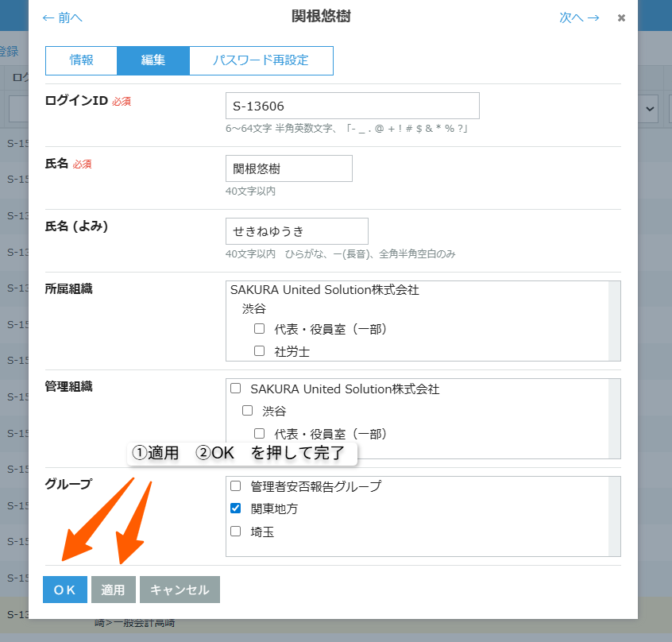Check 社労士 in 所属組織 list
Screen dimensions: 672x642
pyautogui.click(x=259, y=350)
